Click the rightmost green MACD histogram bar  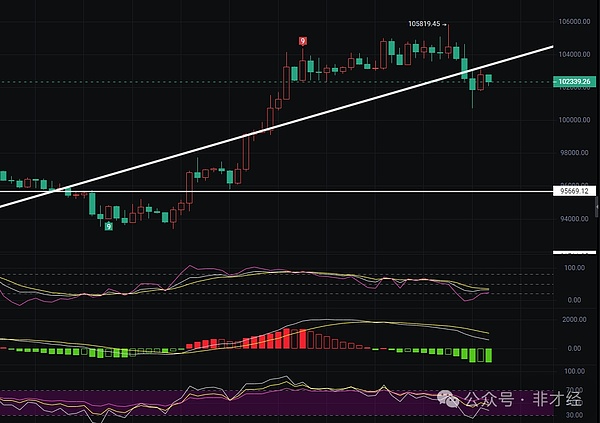tap(489, 355)
